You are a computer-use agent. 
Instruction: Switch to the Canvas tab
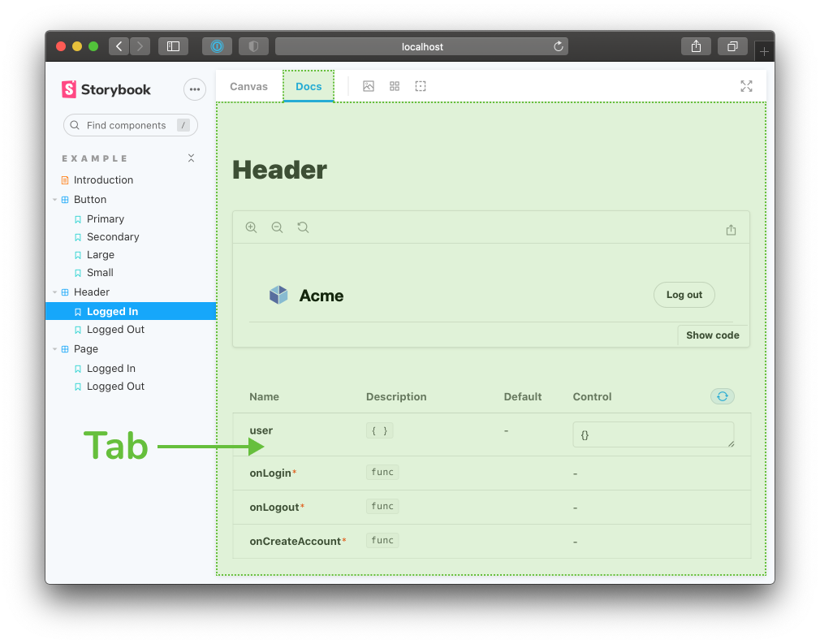pos(248,86)
